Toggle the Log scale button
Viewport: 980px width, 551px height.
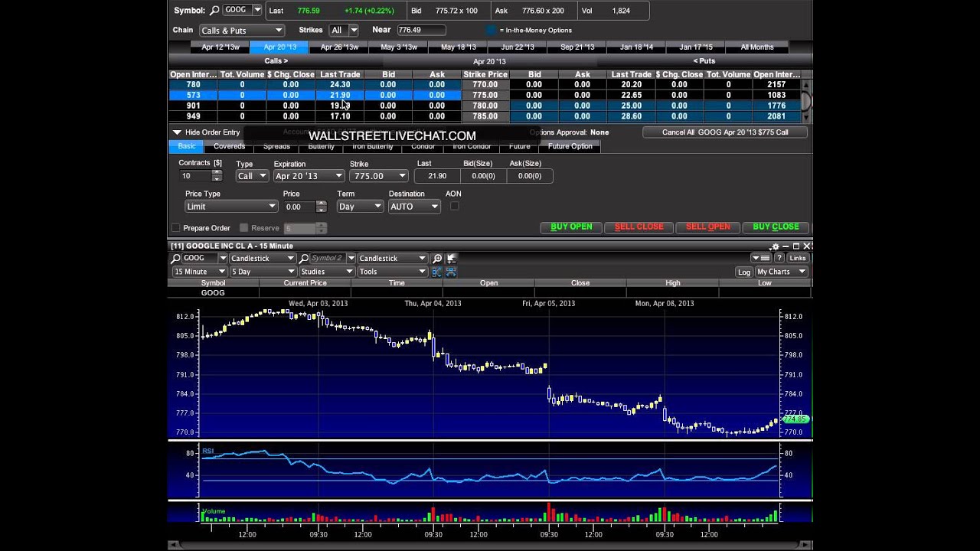click(x=744, y=272)
